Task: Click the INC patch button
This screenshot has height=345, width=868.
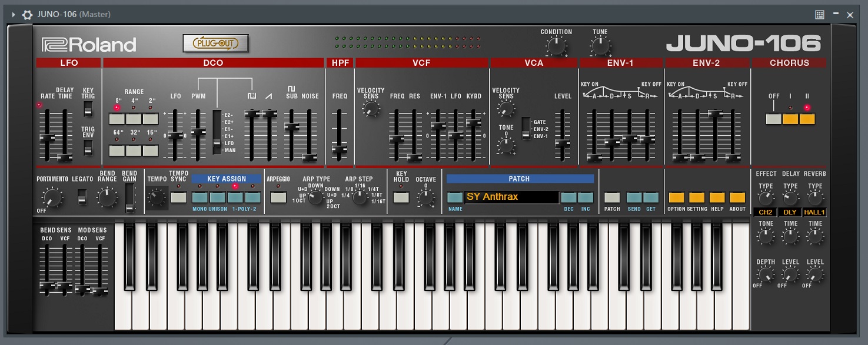Action: point(586,197)
